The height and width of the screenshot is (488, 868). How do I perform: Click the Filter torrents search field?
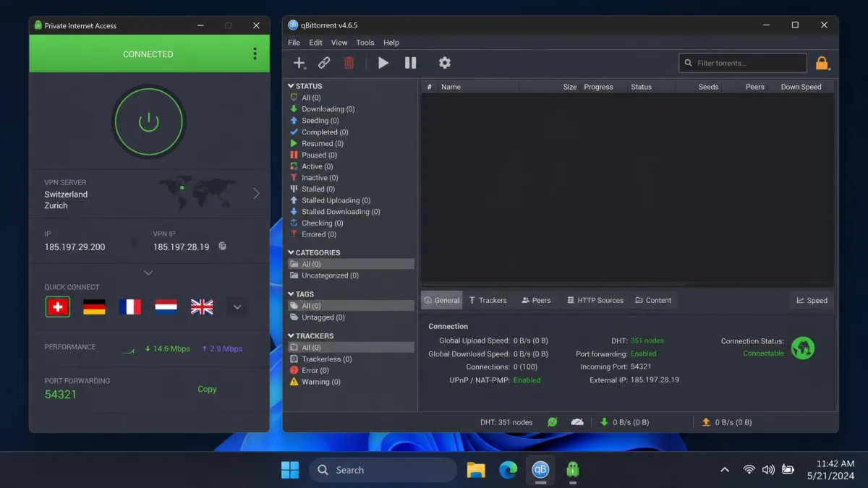click(743, 63)
